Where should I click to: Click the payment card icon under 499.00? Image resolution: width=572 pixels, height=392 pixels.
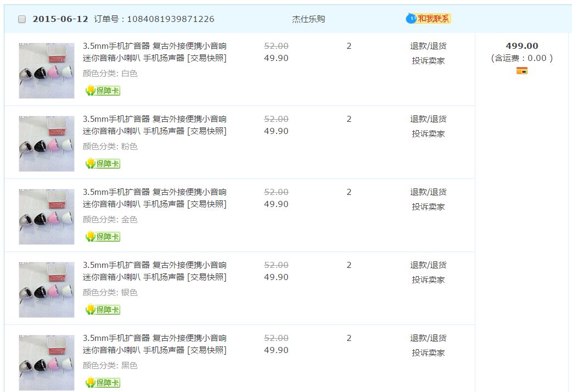click(x=521, y=71)
